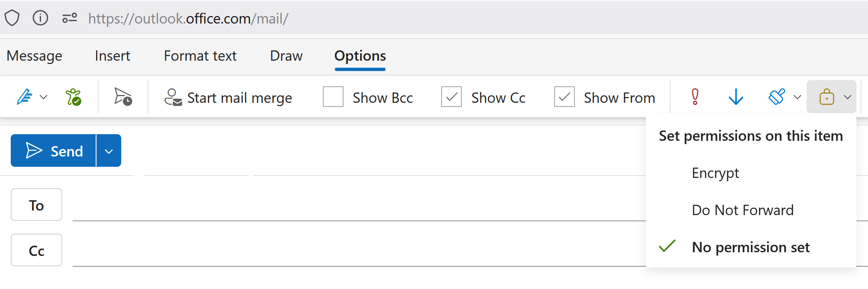This screenshot has height=289, width=868.
Task: Uncheck the Show Cc checkbox
Action: point(452,97)
